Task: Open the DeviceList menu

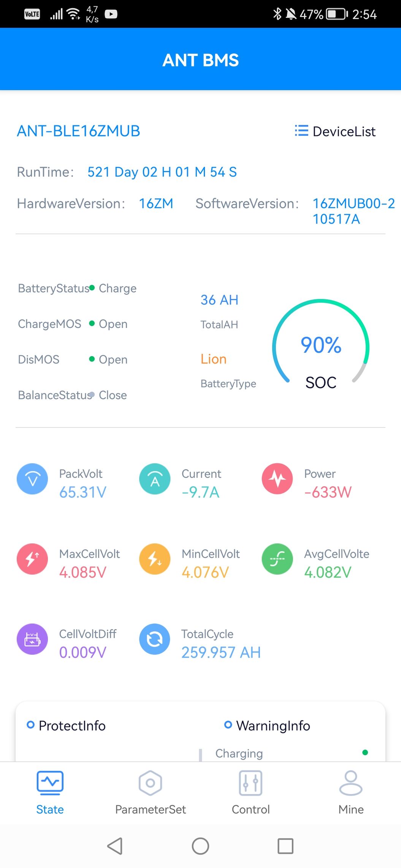Action: [335, 131]
